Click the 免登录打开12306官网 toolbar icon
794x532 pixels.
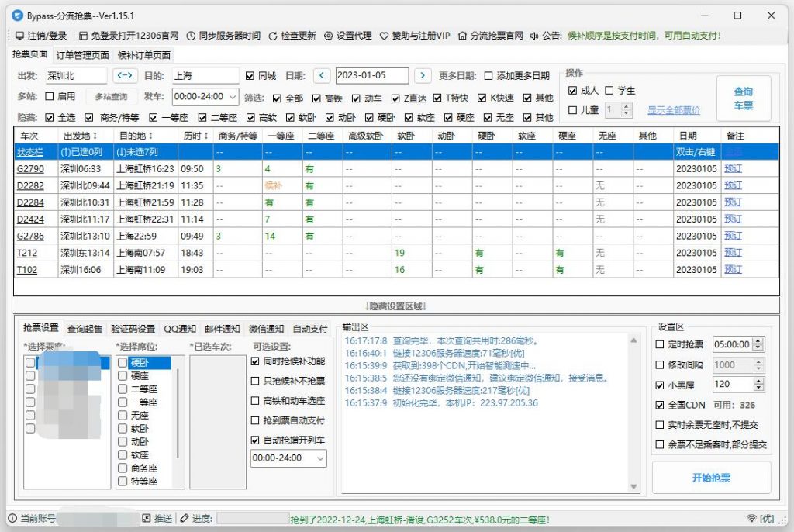pos(83,34)
